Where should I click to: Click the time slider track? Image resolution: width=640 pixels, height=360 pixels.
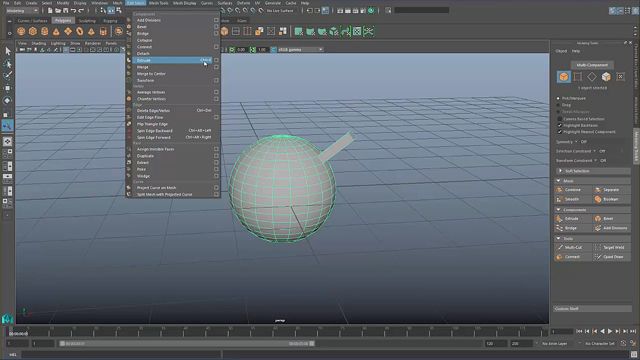tap(278, 331)
